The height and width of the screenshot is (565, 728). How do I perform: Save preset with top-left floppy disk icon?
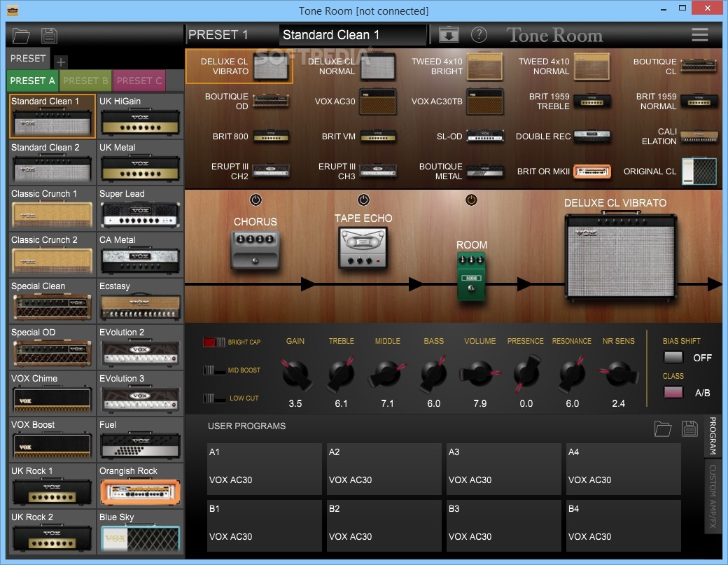coord(49,36)
